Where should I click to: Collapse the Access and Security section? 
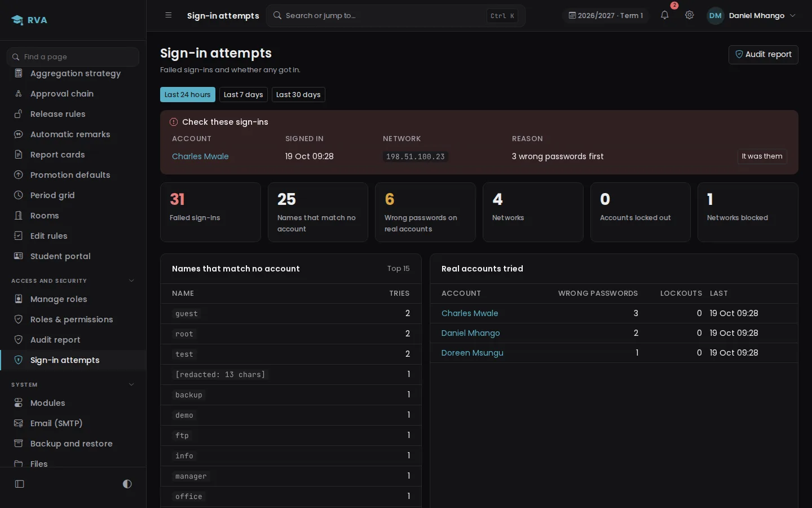131,281
